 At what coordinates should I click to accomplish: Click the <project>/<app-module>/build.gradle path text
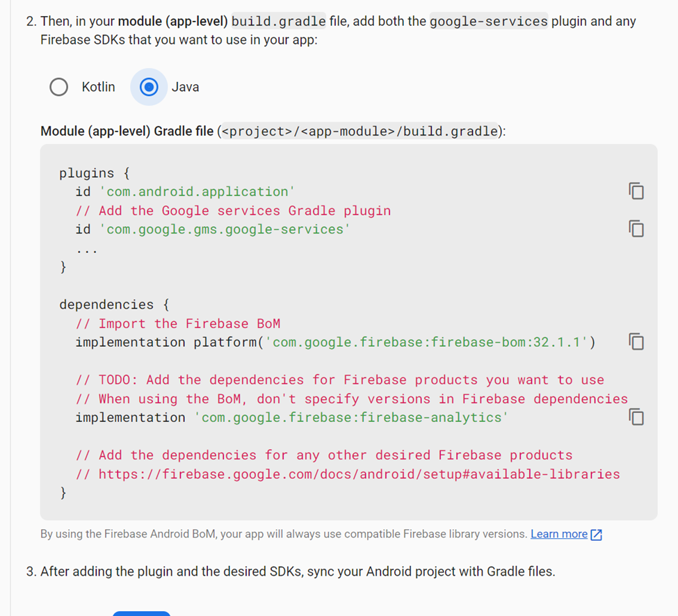[x=360, y=131]
